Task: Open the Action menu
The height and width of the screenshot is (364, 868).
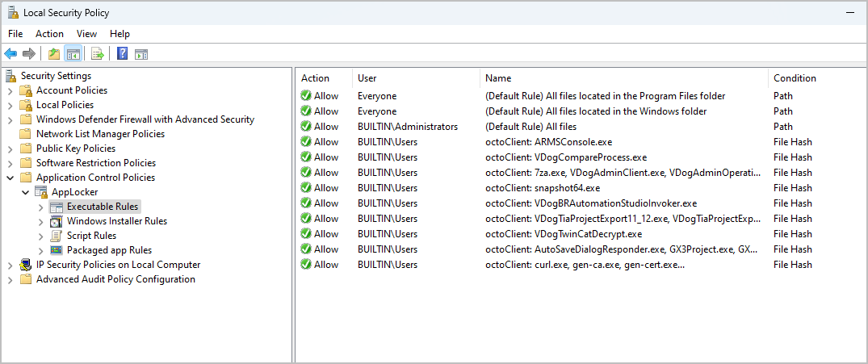Action: pos(49,34)
